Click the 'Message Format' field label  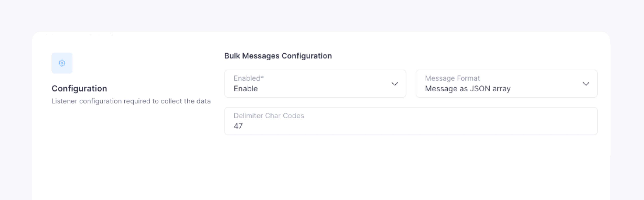coord(452,78)
